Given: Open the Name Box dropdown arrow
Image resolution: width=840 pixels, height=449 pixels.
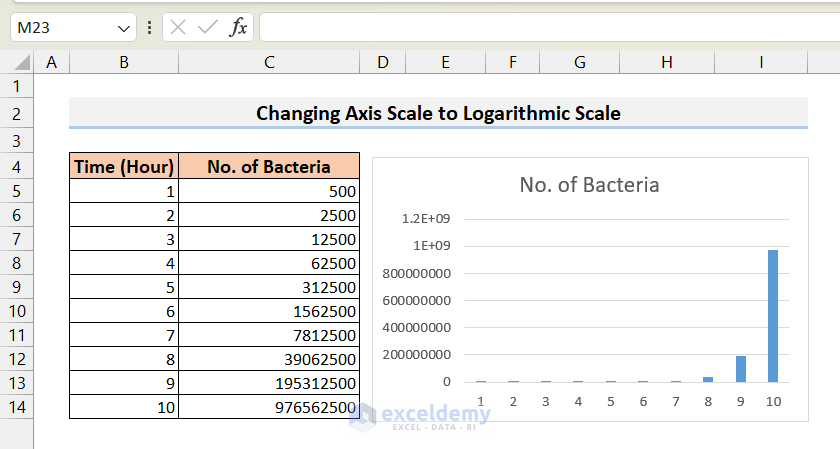Looking at the screenshot, I should click(123, 28).
